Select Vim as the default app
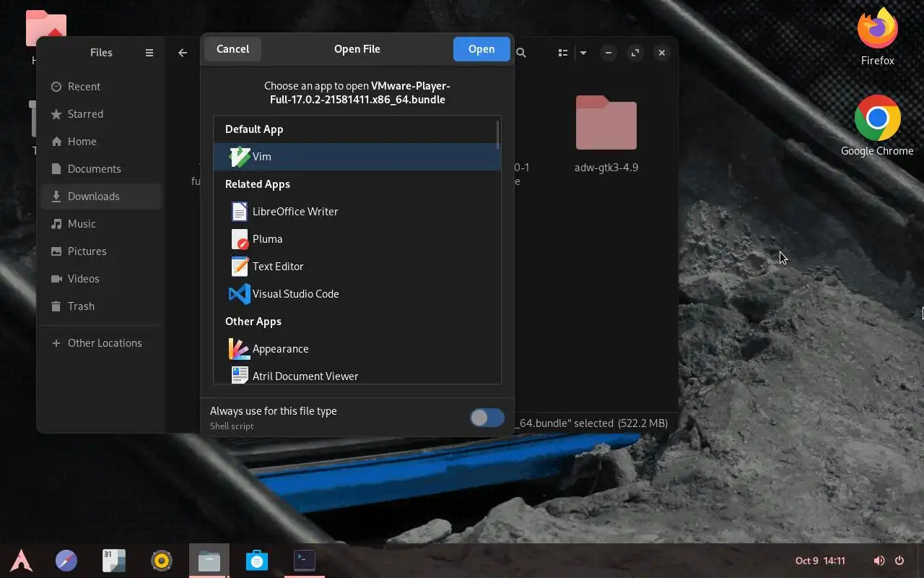Image resolution: width=924 pixels, height=578 pixels. pyautogui.click(x=357, y=157)
